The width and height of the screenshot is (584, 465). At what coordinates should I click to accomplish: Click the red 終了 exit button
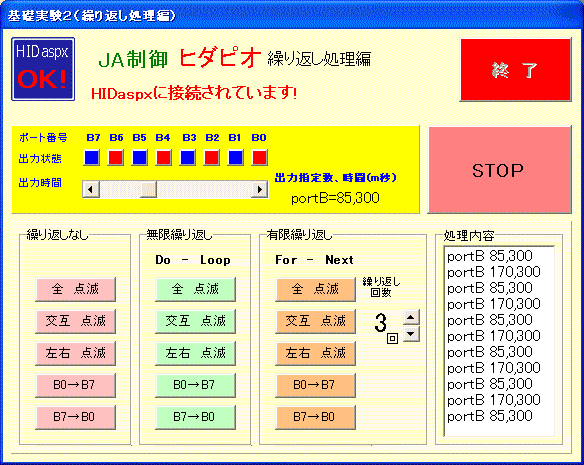point(515,70)
